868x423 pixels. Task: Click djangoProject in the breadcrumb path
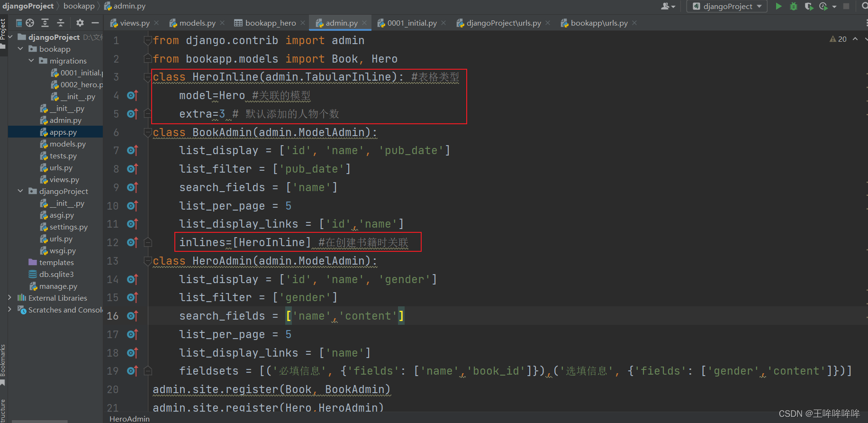pyautogui.click(x=28, y=6)
